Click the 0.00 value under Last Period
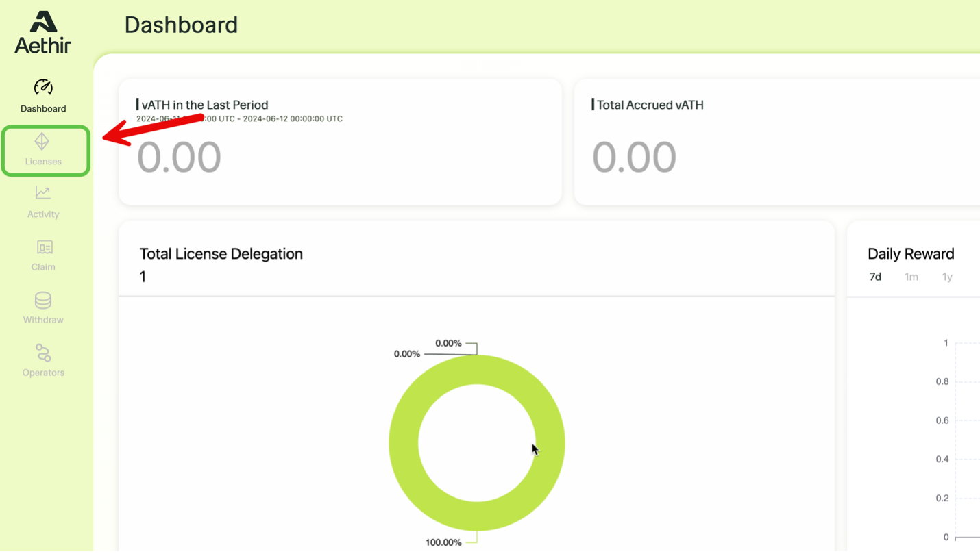 [x=180, y=157]
